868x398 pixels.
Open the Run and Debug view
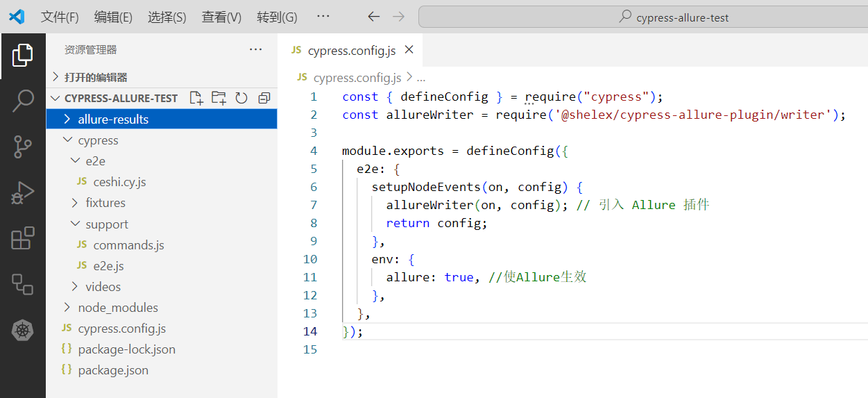pyautogui.click(x=23, y=192)
